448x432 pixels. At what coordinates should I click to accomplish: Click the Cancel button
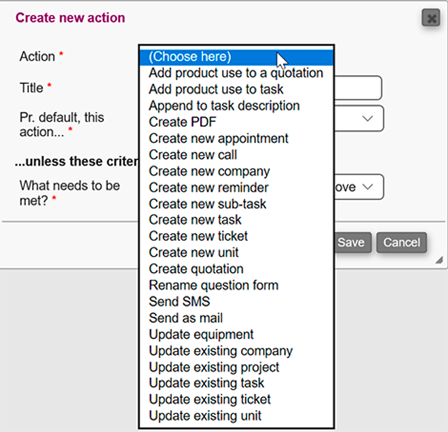[402, 242]
